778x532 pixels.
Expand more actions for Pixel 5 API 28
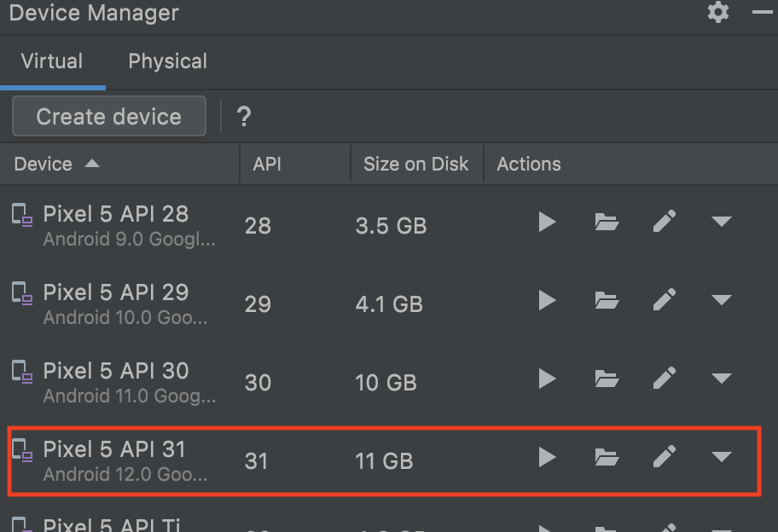pyautogui.click(x=722, y=223)
